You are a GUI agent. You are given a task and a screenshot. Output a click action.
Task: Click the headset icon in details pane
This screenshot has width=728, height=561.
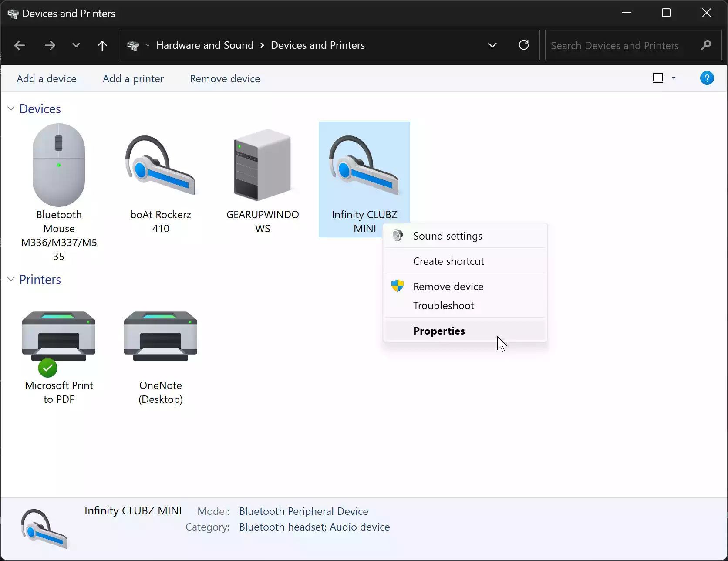[x=44, y=528]
